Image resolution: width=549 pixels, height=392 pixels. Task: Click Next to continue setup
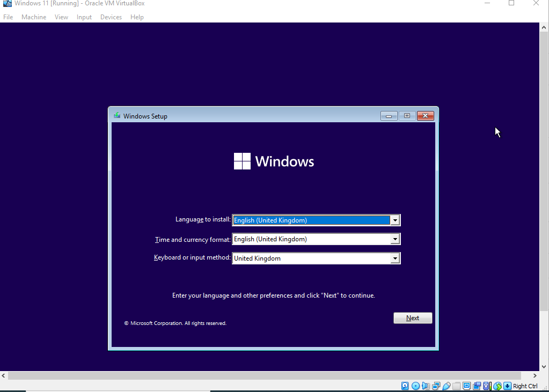413,318
